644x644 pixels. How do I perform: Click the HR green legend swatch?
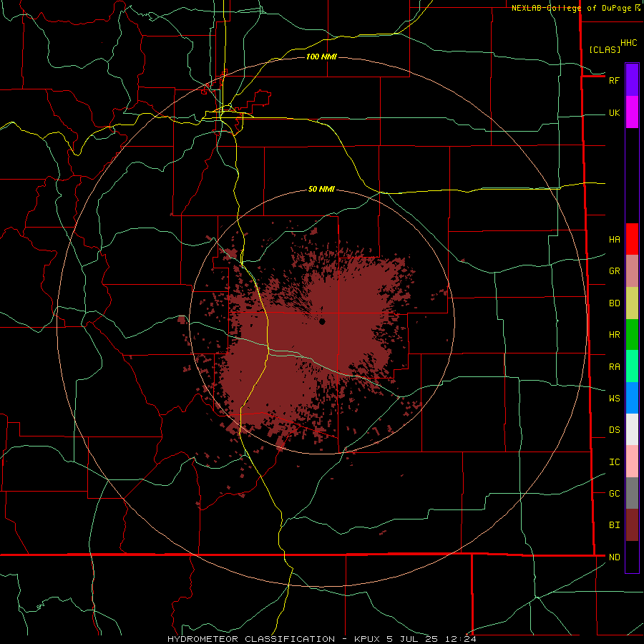point(632,335)
